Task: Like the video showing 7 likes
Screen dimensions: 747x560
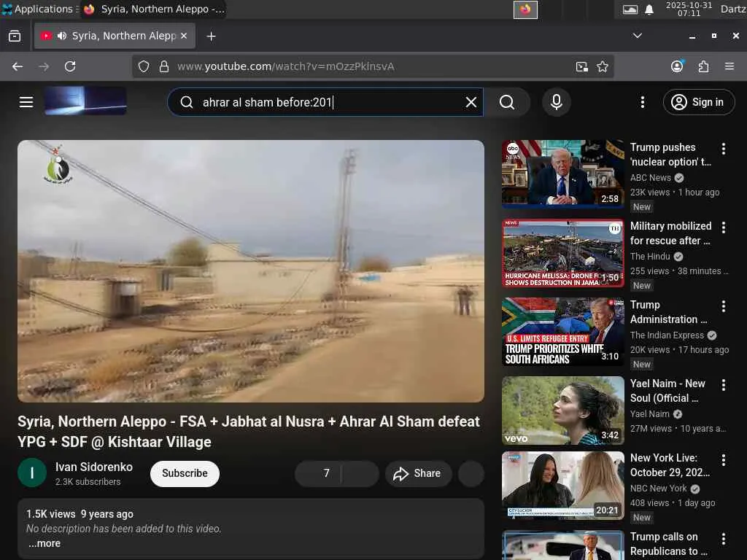Action: (x=318, y=473)
